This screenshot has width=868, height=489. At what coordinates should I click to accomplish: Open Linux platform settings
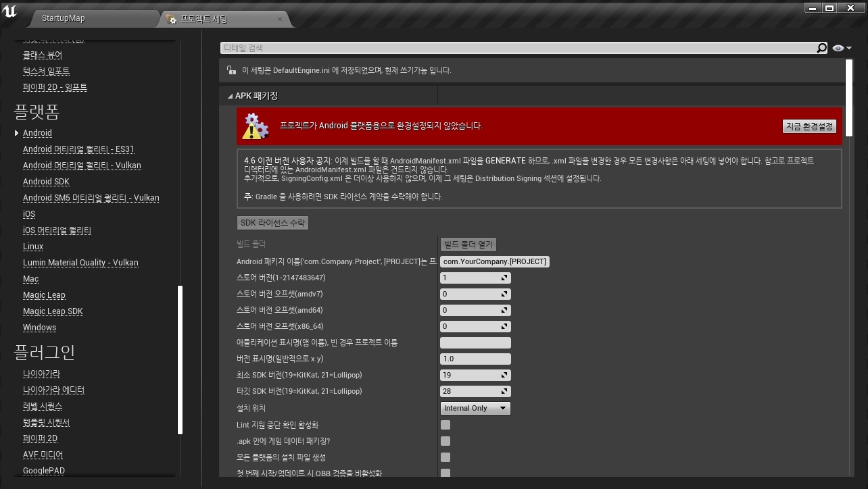click(x=33, y=247)
